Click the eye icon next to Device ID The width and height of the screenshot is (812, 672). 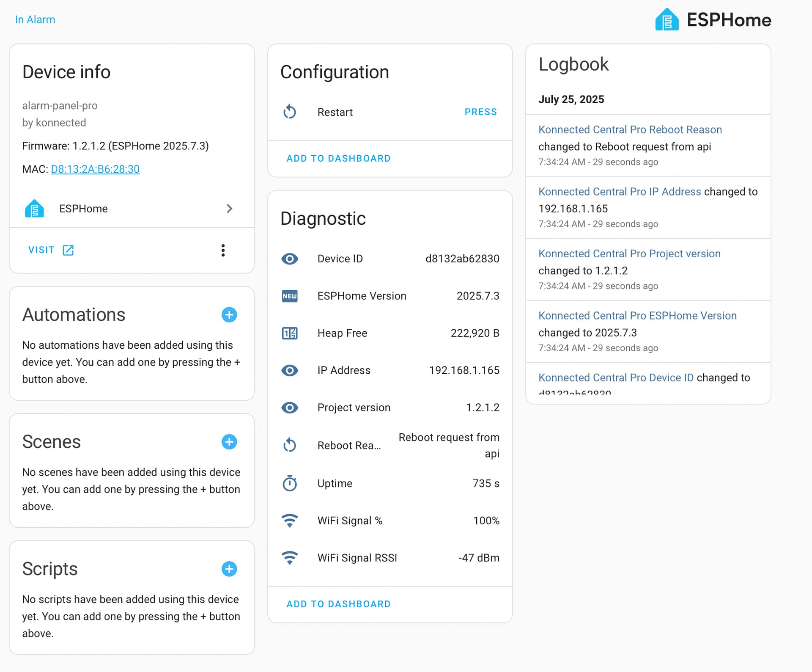click(290, 259)
